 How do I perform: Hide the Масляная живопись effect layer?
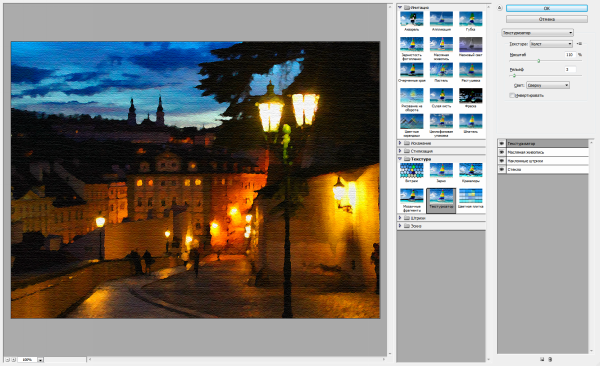tap(501, 152)
